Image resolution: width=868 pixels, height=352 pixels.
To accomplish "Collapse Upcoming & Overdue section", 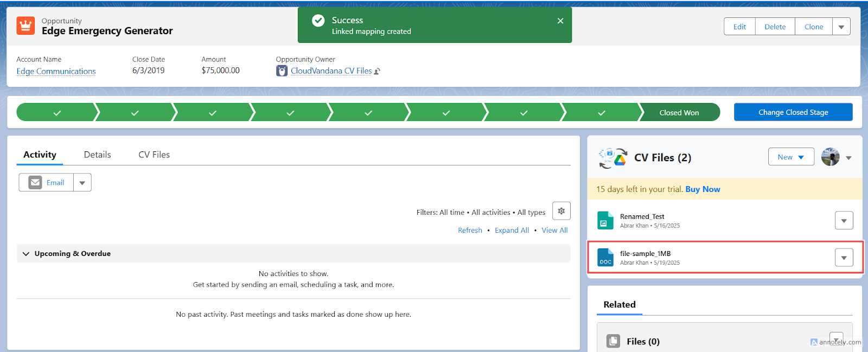I will point(25,254).
